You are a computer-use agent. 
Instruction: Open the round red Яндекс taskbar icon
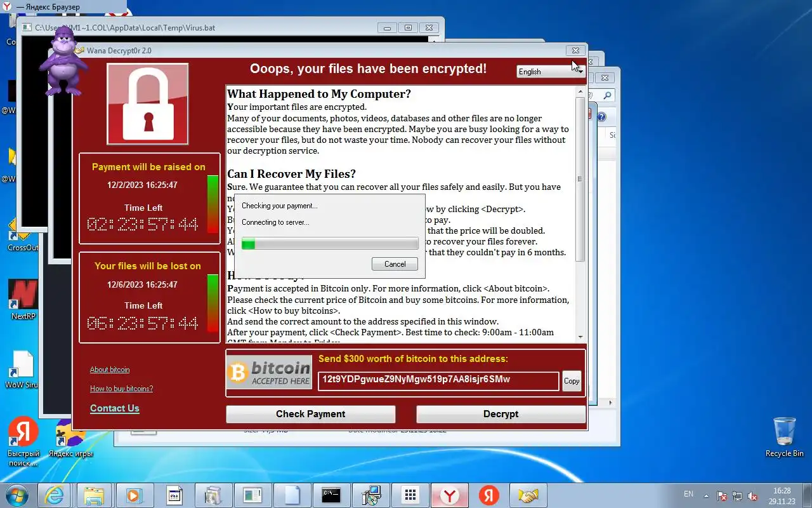click(488, 495)
